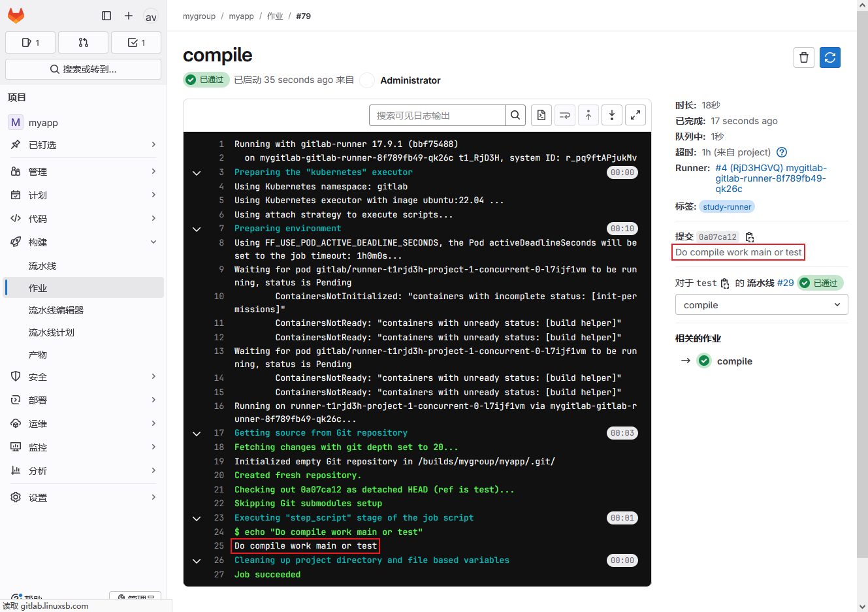Open assigned issues counter
This screenshot has height=612, width=868.
click(x=30, y=42)
